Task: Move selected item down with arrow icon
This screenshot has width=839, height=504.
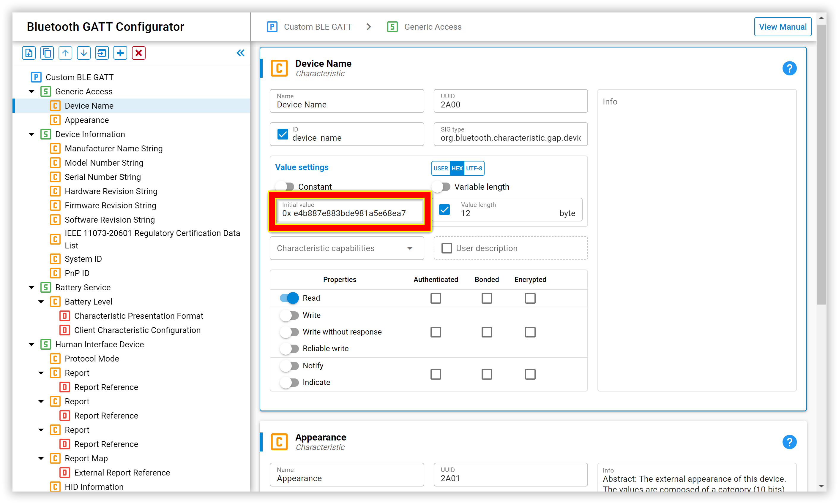Action: pyautogui.click(x=83, y=53)
